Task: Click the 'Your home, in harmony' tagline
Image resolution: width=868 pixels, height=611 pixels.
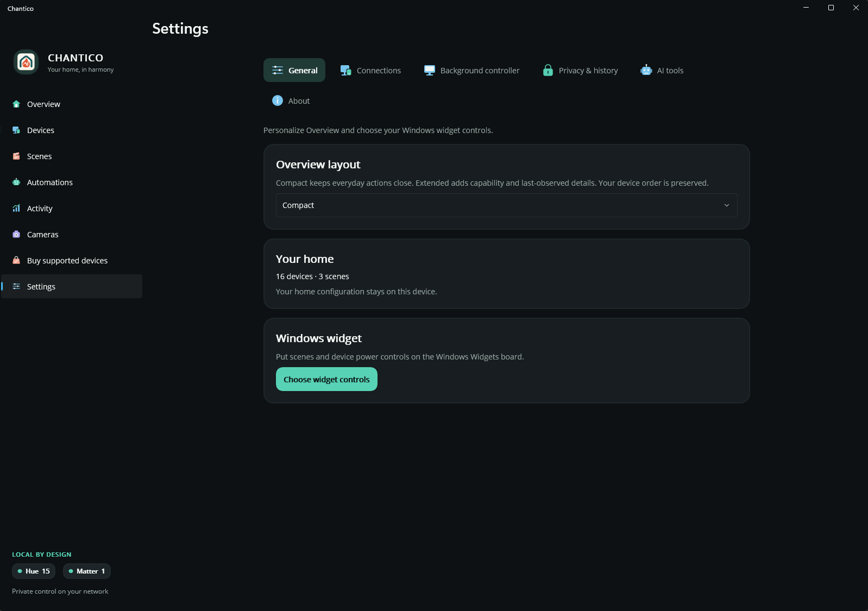Action: (81, 70)
